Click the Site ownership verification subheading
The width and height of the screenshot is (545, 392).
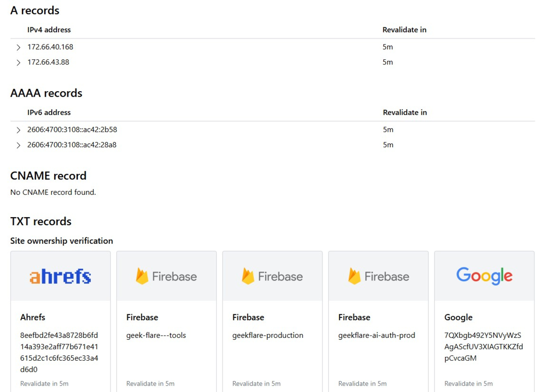click(61, 241)
